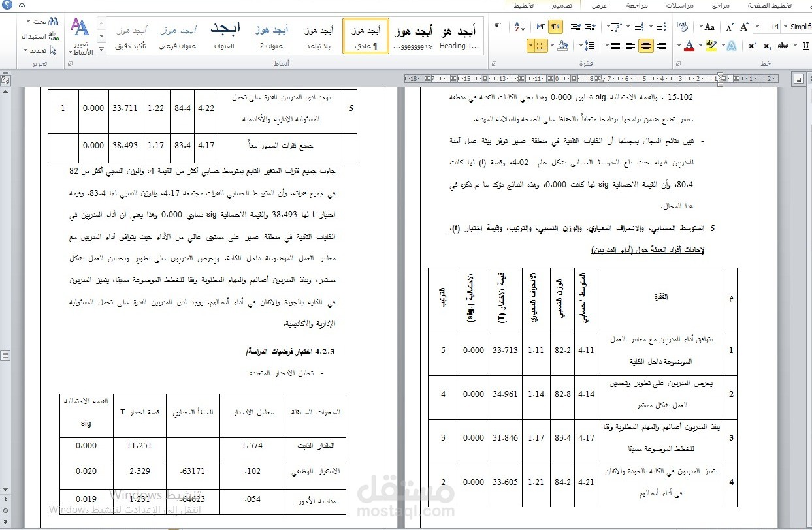812x530 pixels.
Task: Grow font size with large A
Action: click(x=745, y=27)
